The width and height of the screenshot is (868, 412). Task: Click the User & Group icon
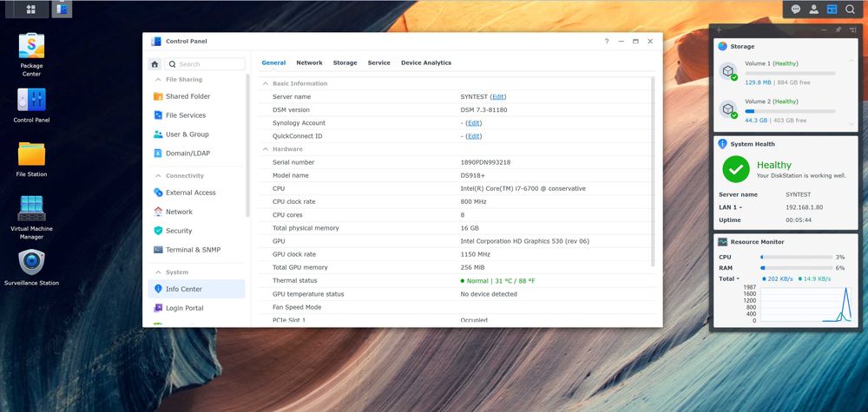click(x=158, y=134)
